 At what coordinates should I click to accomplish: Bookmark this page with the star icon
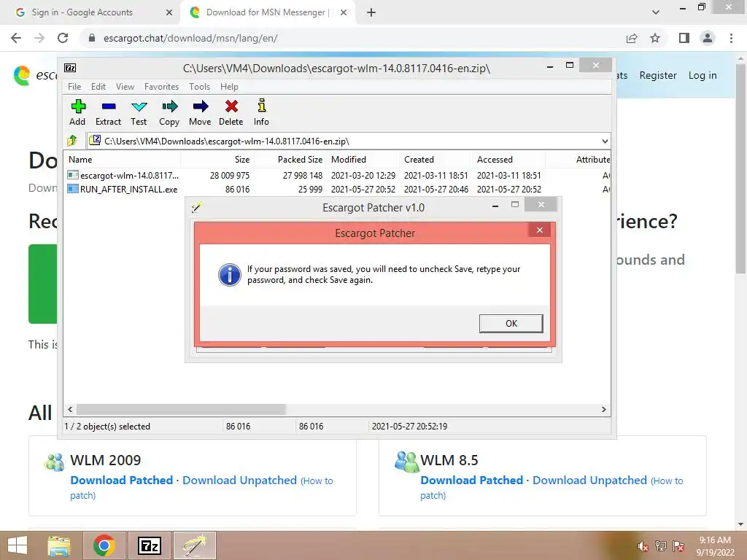pyautogui.click(x=655, y=38)
